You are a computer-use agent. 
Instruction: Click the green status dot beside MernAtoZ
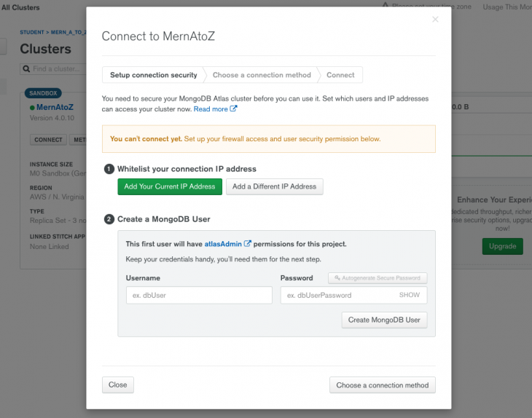coord(32,108)
